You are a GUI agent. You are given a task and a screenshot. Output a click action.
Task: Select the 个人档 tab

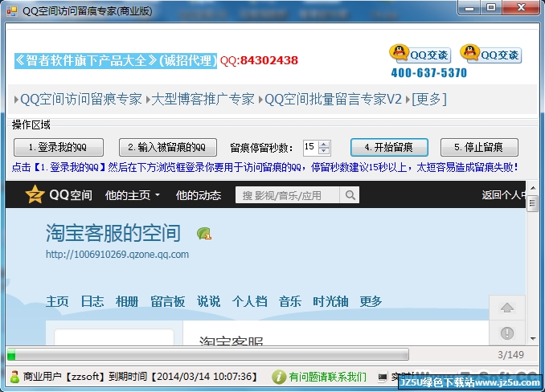(x=249, y=301)
